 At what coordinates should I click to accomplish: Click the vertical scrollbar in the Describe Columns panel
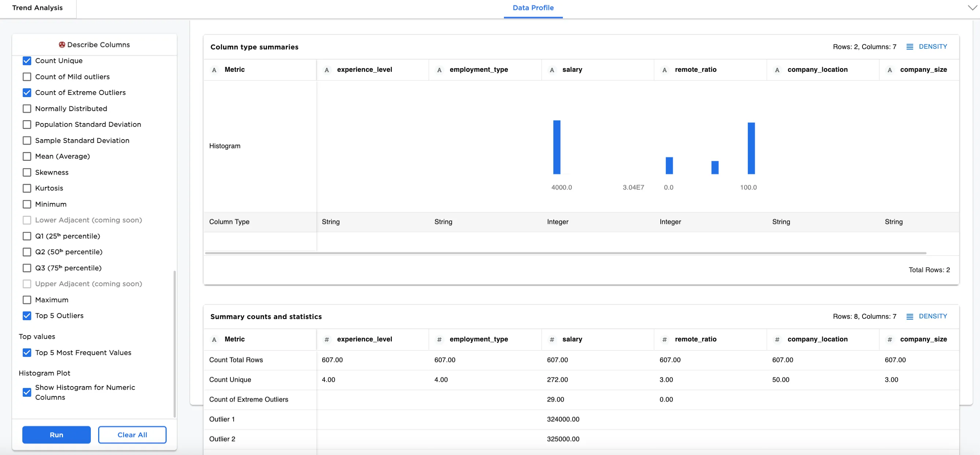pos(175,343)
